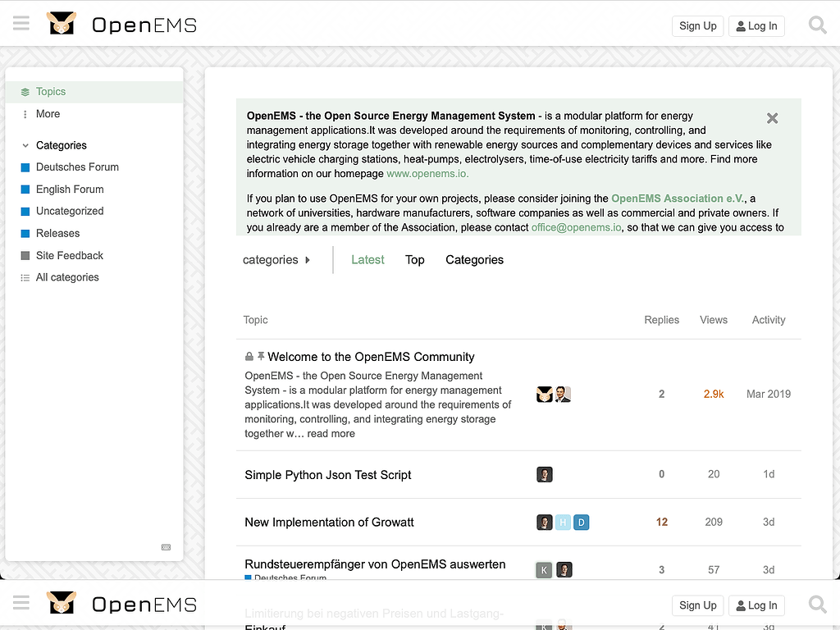
Task: Open the categories filter dropdown
Action: pyautogui.click(x=276, y=259)
